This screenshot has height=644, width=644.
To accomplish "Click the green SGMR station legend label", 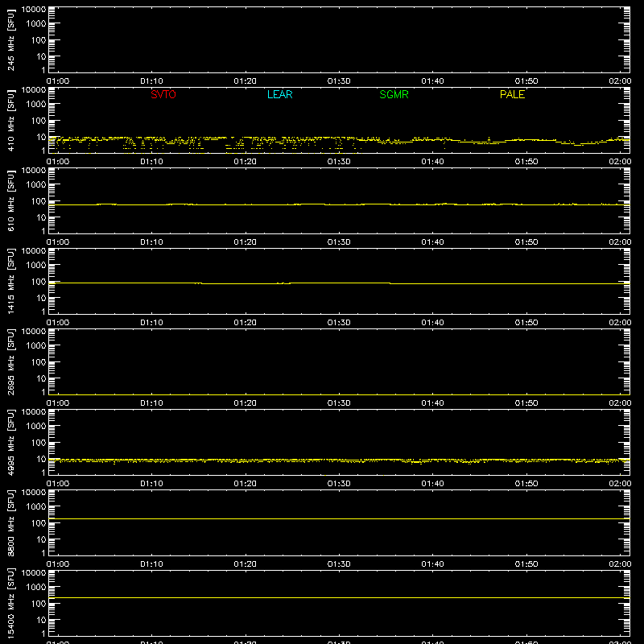I will (x=394, y=94).
